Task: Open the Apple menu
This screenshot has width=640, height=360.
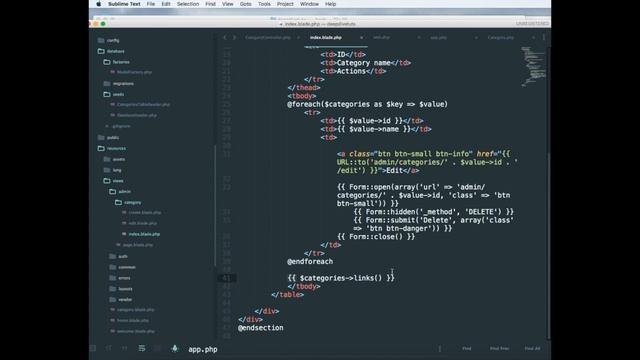Action: 98,4
